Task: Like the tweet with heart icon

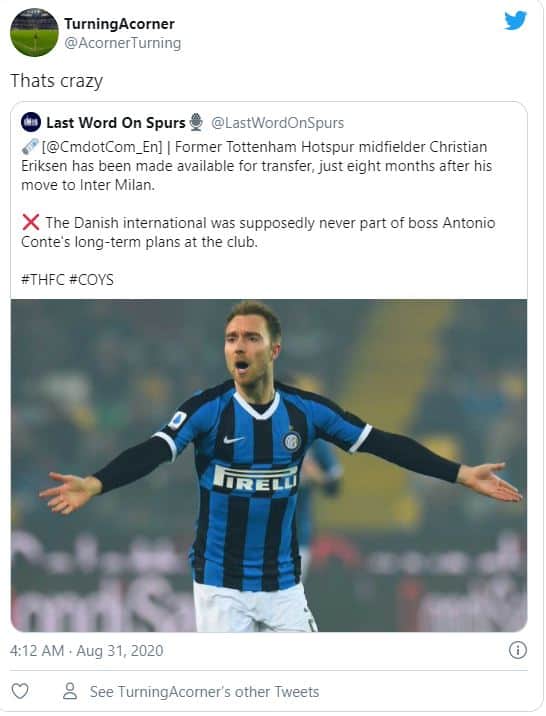Action: [x=20, y=691]
